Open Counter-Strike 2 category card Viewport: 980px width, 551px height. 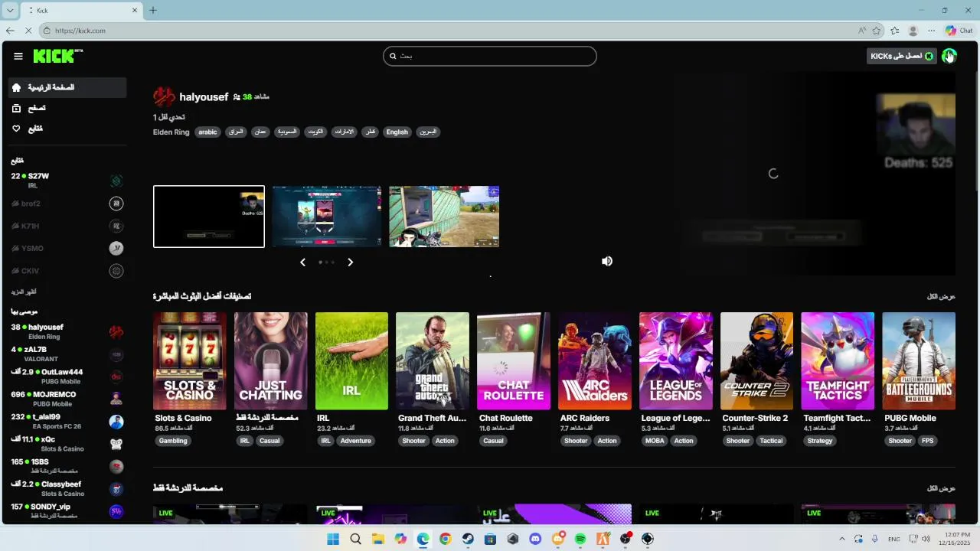pyautogui.click(x=756, y=361)
